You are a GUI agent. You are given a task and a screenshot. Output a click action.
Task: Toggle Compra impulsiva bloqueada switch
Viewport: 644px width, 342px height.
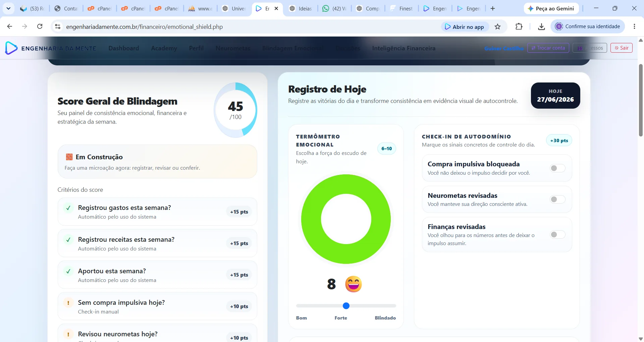click(x=557, y=168)
